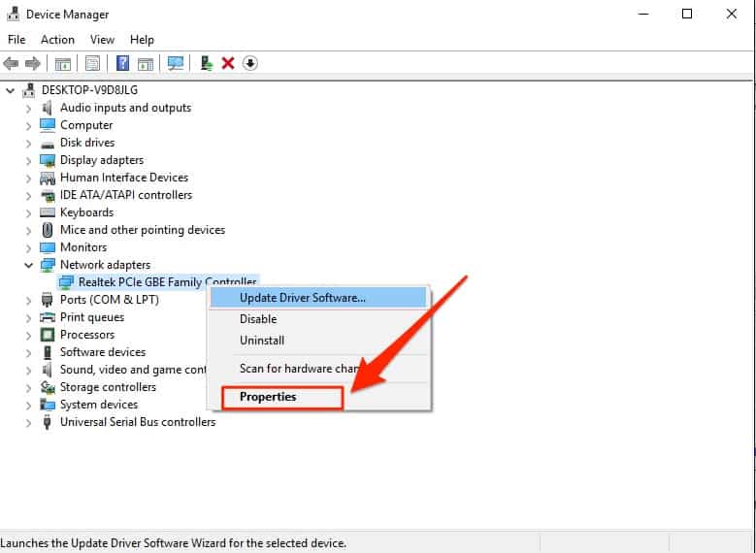
Task: Maximize the Device Manager window
Action: coord(687,14)
